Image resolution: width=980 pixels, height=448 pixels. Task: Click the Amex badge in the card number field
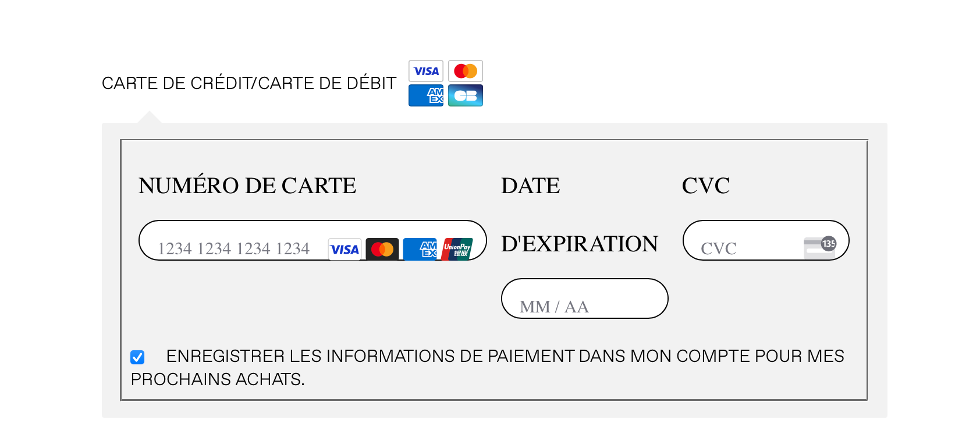(420, 249)
